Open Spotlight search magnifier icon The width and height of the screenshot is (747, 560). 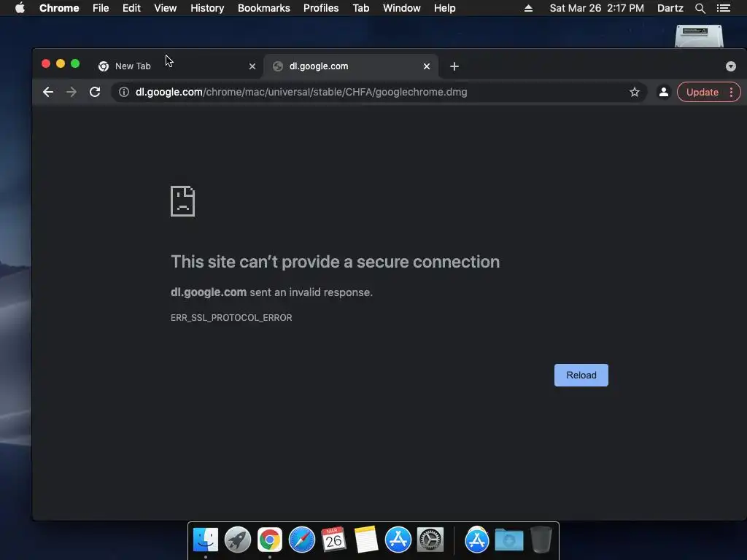click(x=700, y=8)
